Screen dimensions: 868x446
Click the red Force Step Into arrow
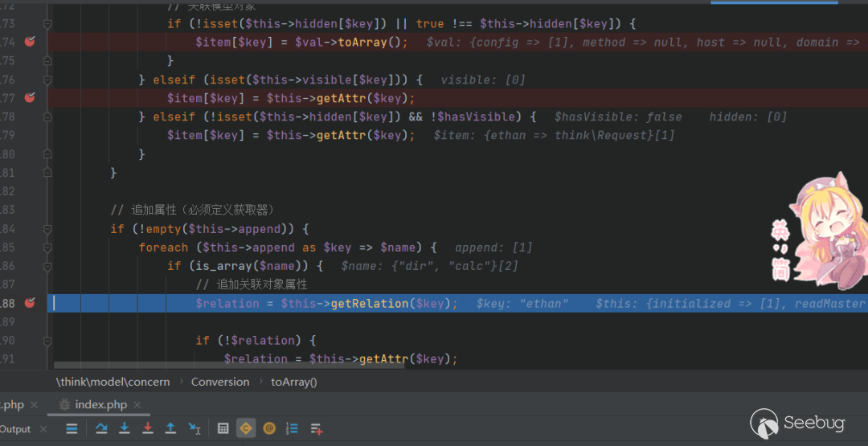[148, 428]
